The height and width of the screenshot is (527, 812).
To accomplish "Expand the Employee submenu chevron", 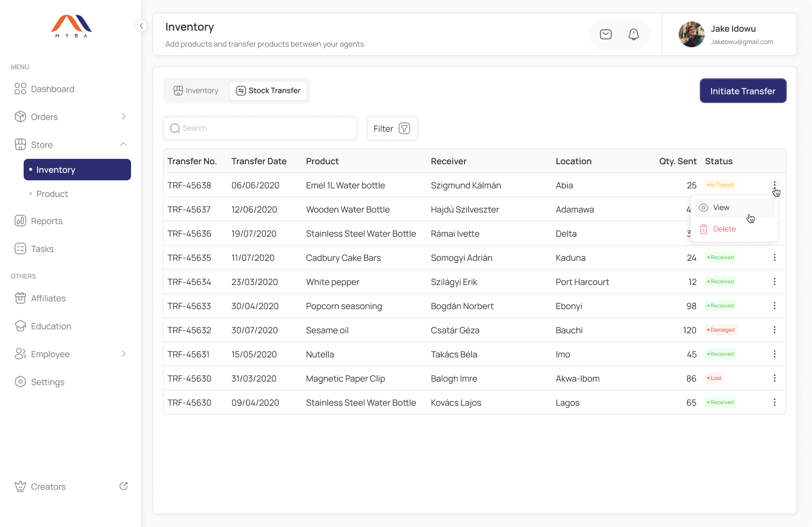I will point(124,354).
